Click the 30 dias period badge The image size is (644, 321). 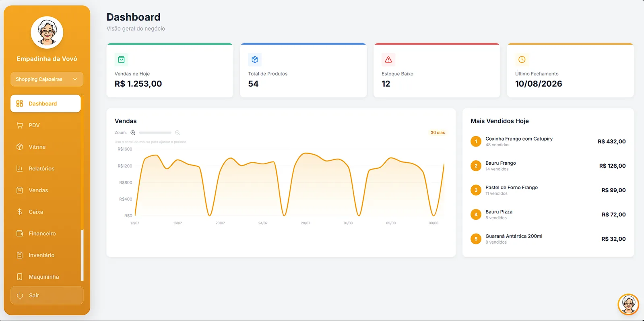(x=438, y=133)
